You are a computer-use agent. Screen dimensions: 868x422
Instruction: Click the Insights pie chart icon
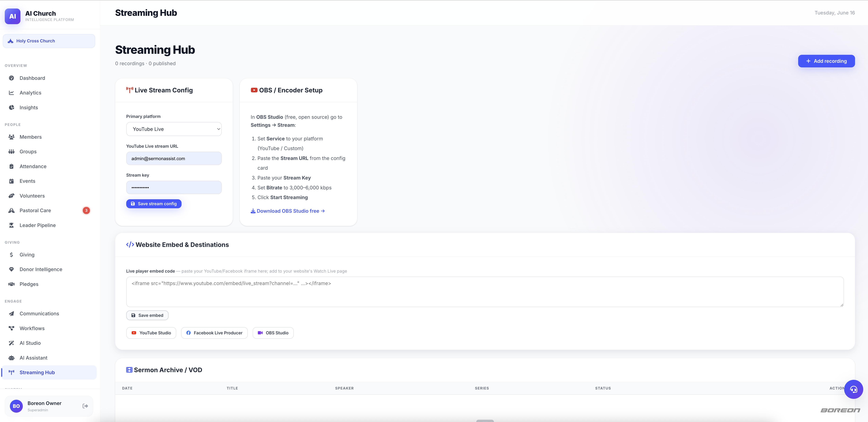[x=11, y=107]
